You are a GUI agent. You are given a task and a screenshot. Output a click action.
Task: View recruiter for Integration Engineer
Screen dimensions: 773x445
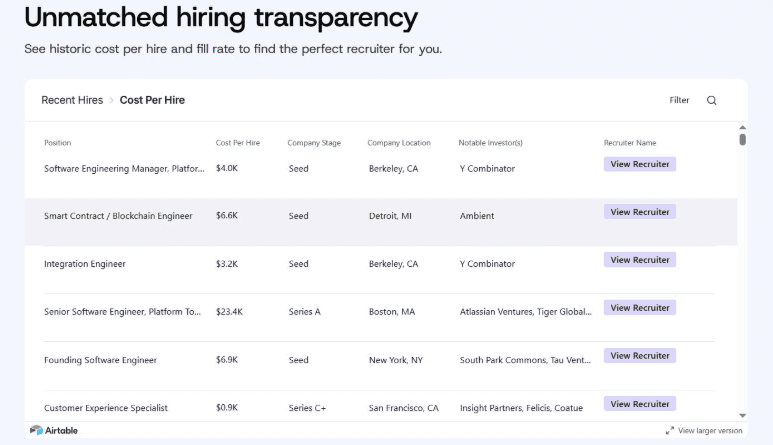pyautogui.click(x=640, y=260)
